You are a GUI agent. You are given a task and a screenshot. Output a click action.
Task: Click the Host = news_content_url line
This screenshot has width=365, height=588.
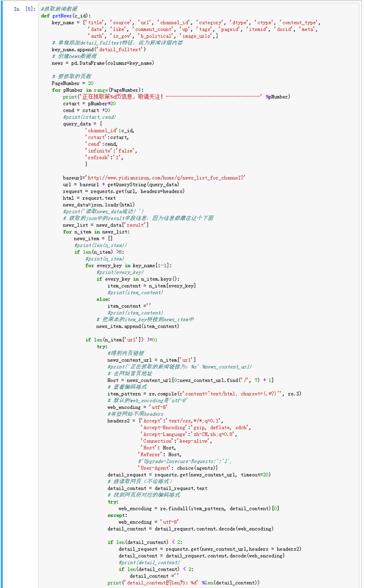[x=190, y=380]
